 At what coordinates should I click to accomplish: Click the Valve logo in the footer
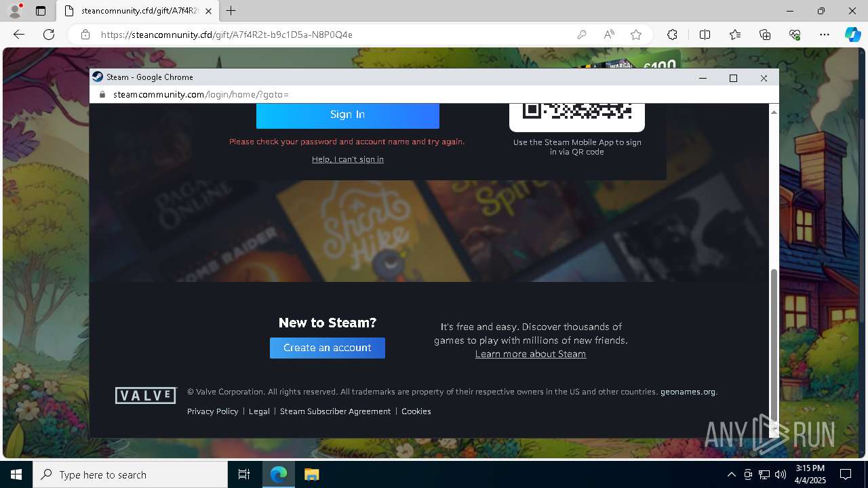click(x=146, y=395)
